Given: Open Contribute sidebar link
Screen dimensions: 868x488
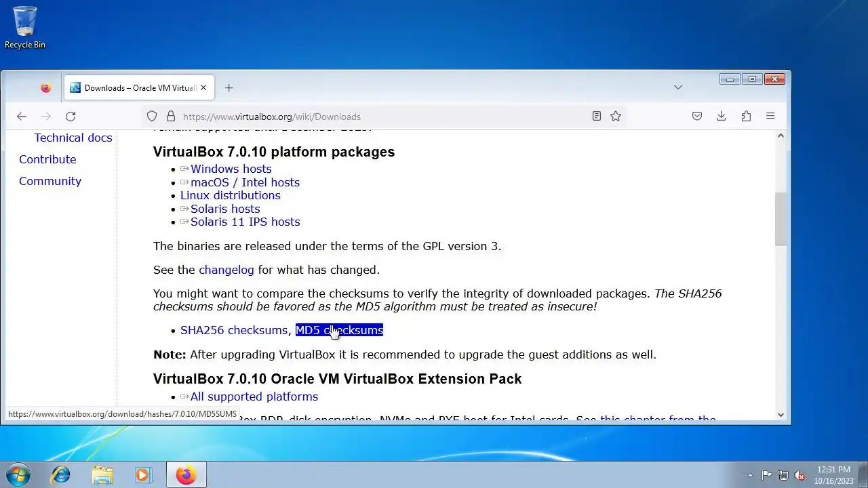Looking at the screenshot, I should point(47,159).
